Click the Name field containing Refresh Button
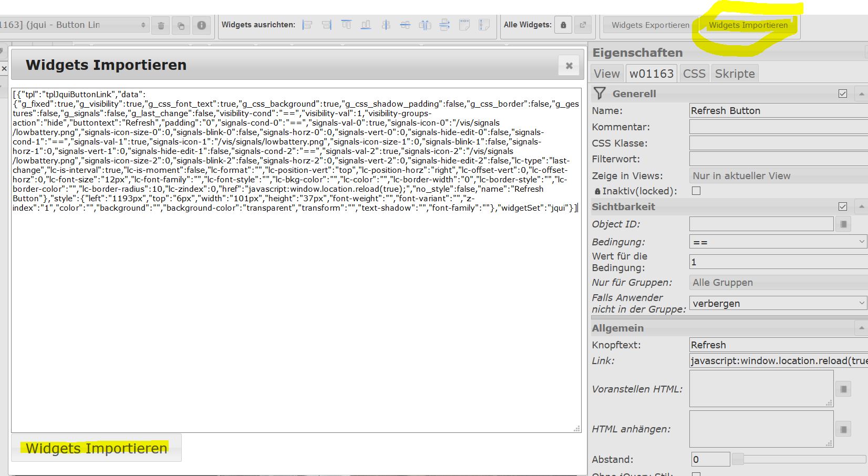 coord(778,110)
